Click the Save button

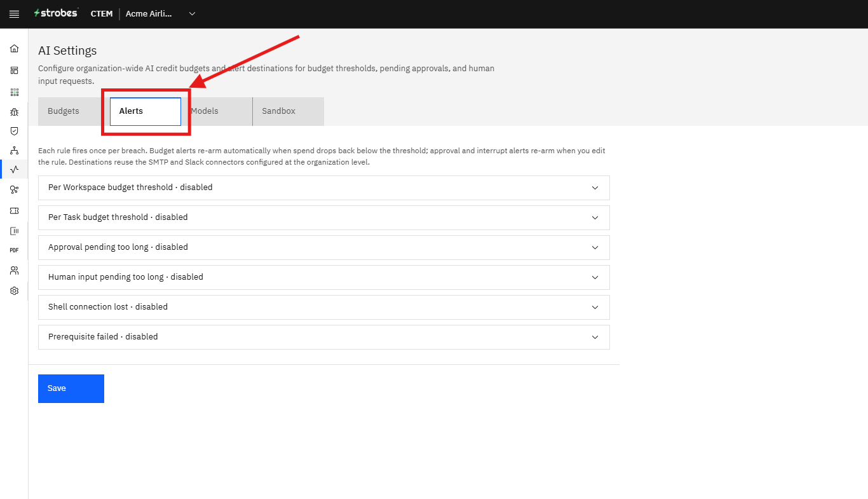tap(71, 388)
